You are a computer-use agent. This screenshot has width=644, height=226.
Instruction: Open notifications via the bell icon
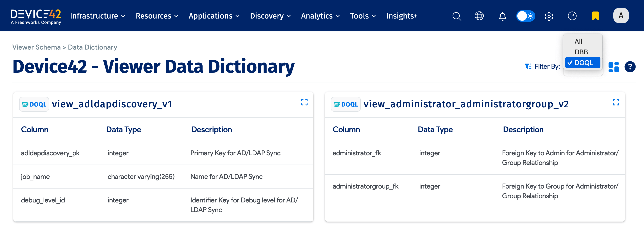(x=502, y=16)
